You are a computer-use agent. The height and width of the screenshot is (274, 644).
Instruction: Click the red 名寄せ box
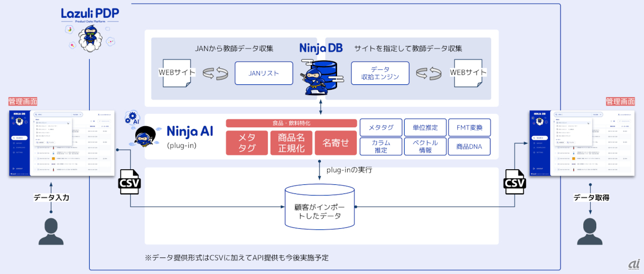(335, 143)
